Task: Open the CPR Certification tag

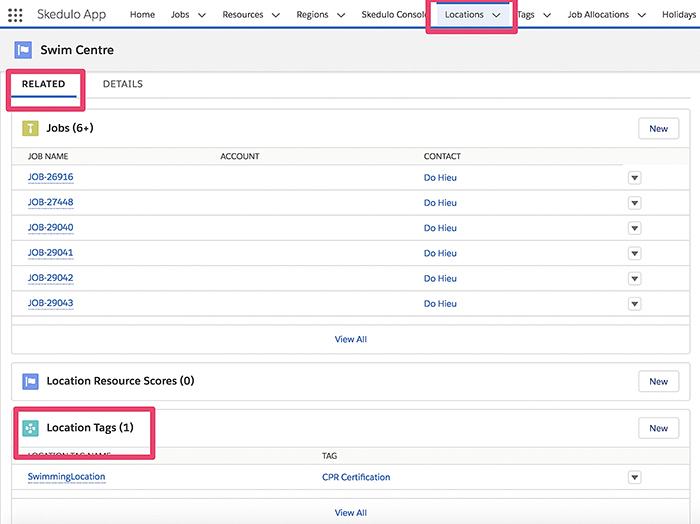Action: [x=356, y=477]
